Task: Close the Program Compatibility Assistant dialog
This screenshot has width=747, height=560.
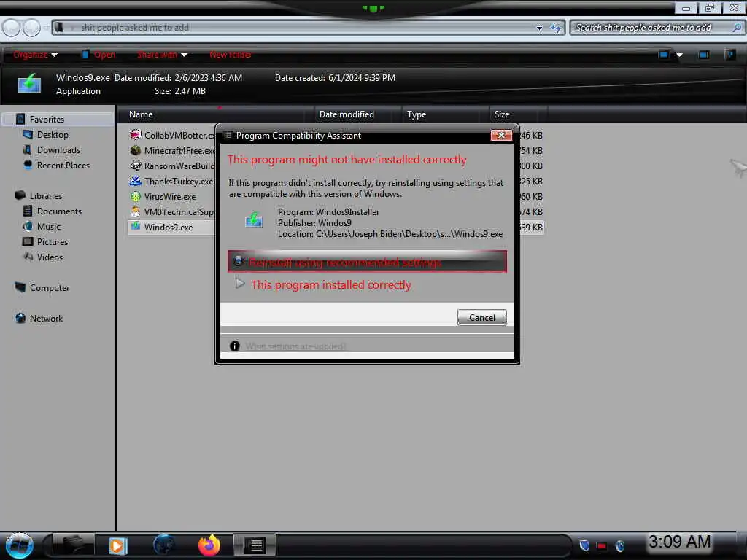Action: pyautogui.click(x=501, y=135)
